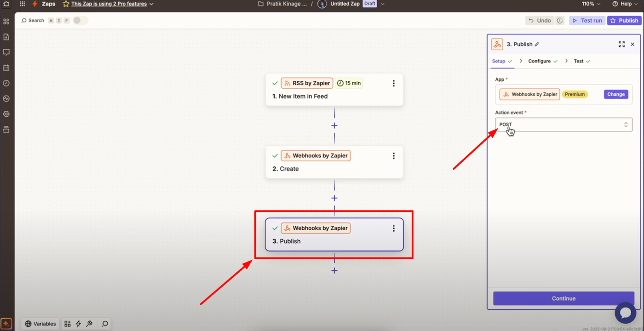The image size is (644, 331).
Task: Click the magnifier icon in the bottom toolbar
Action: [105, 324]
